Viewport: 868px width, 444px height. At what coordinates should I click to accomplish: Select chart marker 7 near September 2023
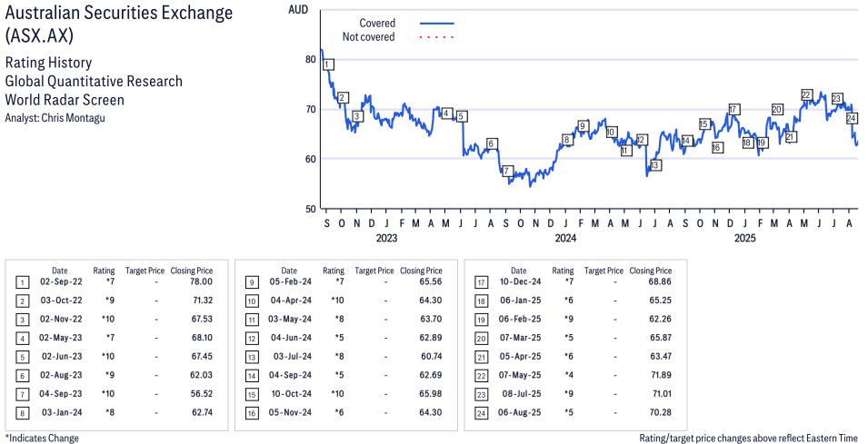[x=506, y=171]
